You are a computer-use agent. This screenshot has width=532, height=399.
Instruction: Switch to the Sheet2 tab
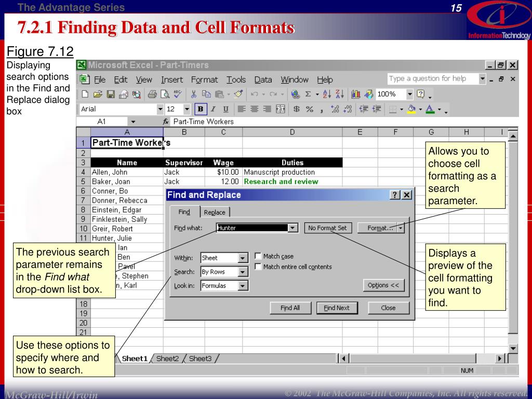(x=167, y=358)
